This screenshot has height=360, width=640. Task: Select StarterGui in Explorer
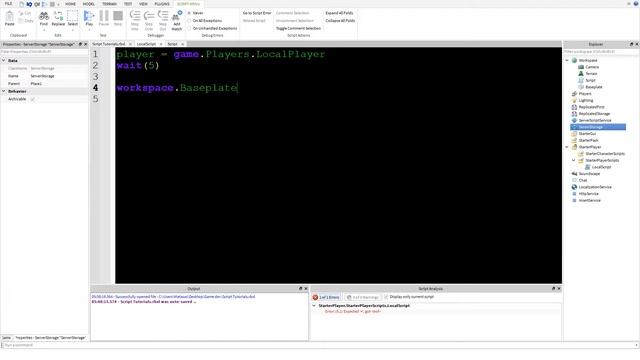pos(587,133)
